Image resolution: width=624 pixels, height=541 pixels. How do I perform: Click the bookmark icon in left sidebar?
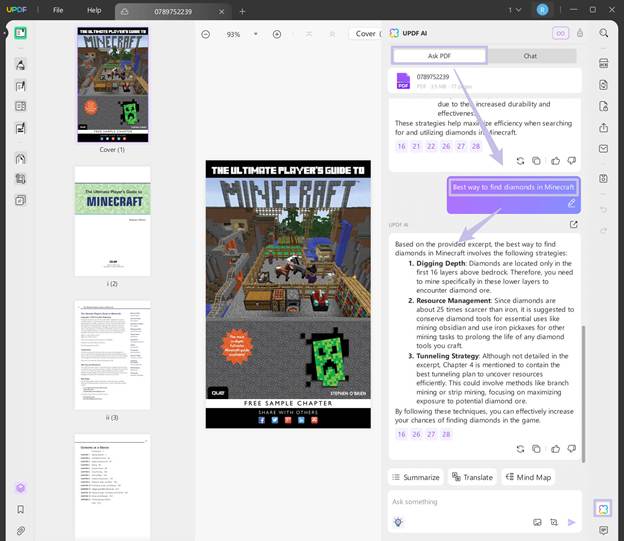20,509
